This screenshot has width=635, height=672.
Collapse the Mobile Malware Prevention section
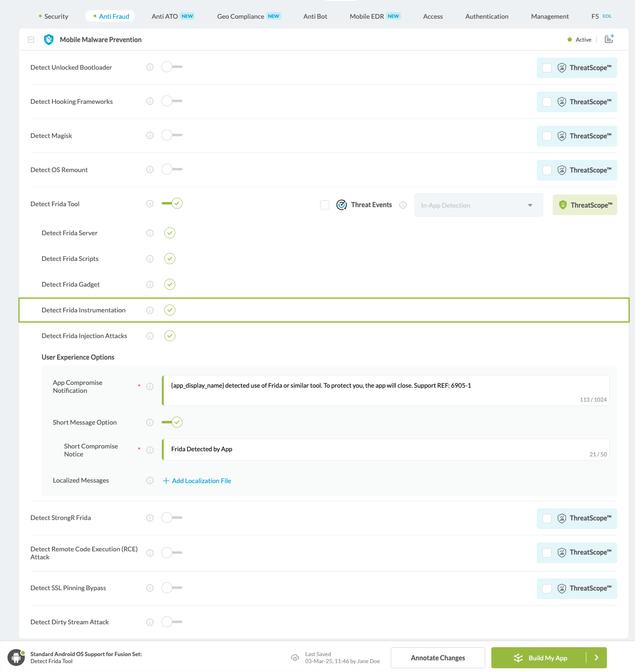[x=31, y=40]
